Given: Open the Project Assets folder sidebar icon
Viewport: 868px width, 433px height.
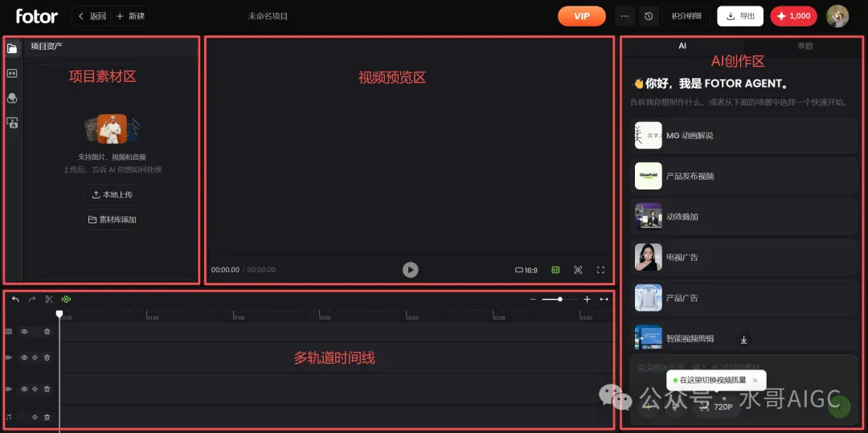Looking at the screenshot, I should pyautogui.click(x=12, y=49).
